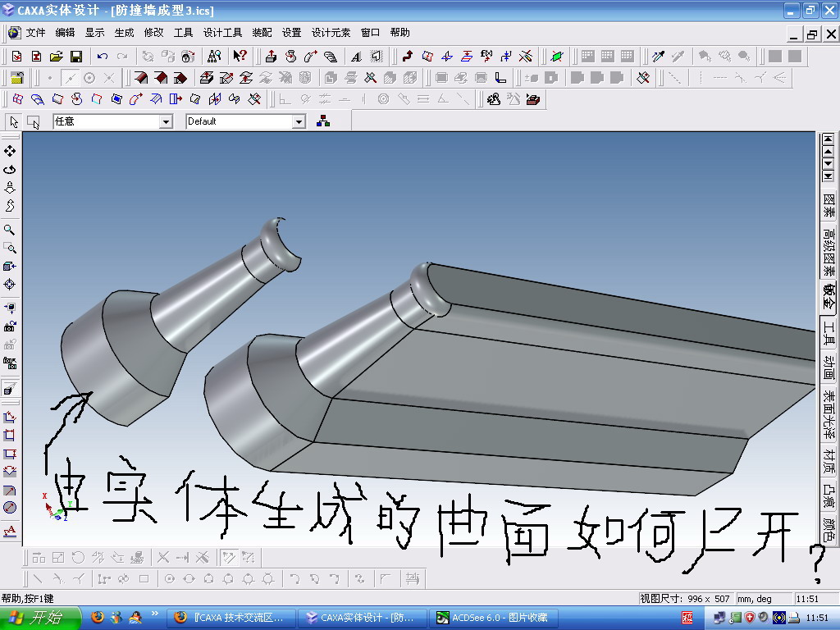Select the box selection tool

pyautogui.click(x=33, y=121)
